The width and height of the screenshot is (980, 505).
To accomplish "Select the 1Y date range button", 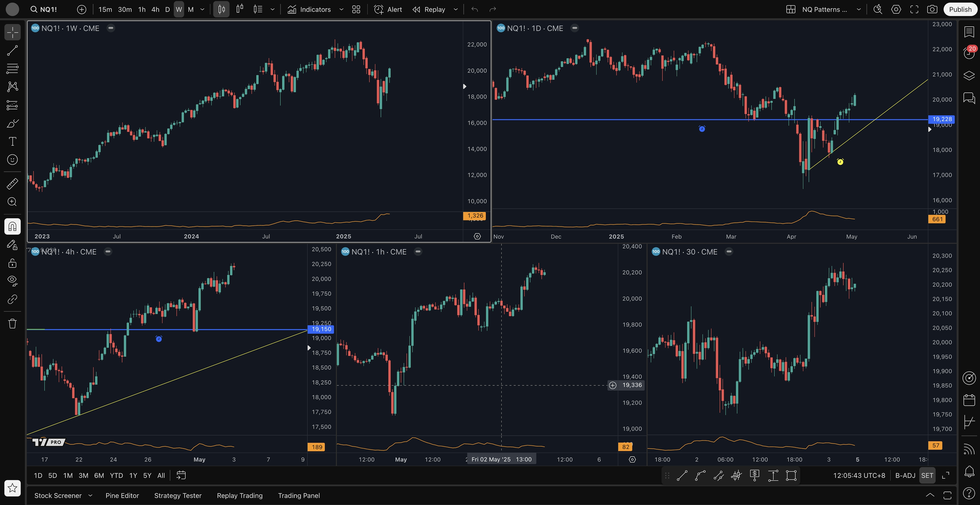I will pos(133,475).
